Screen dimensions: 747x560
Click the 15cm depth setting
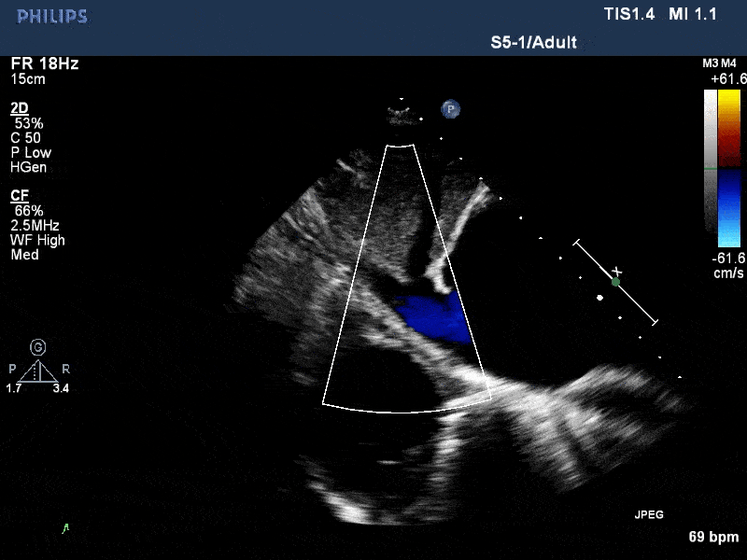click(x=28, y=79)
